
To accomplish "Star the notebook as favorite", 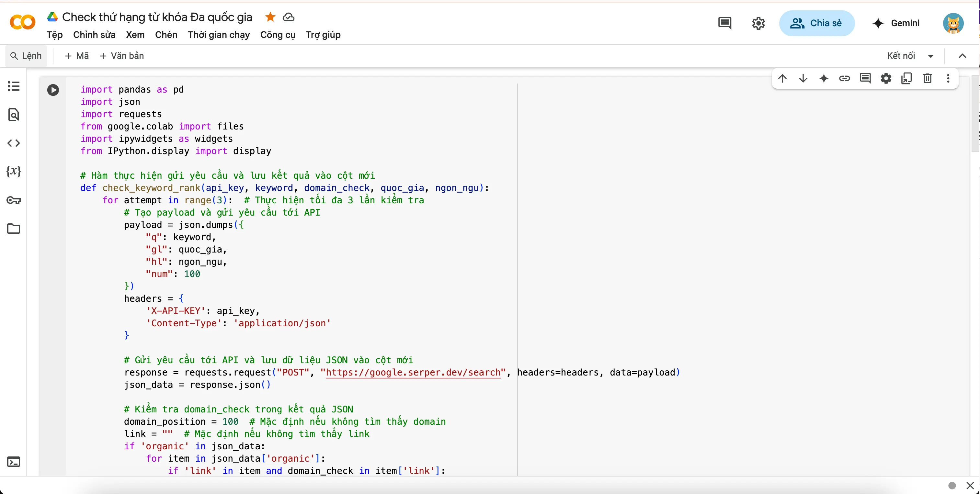I will (269, 17).
